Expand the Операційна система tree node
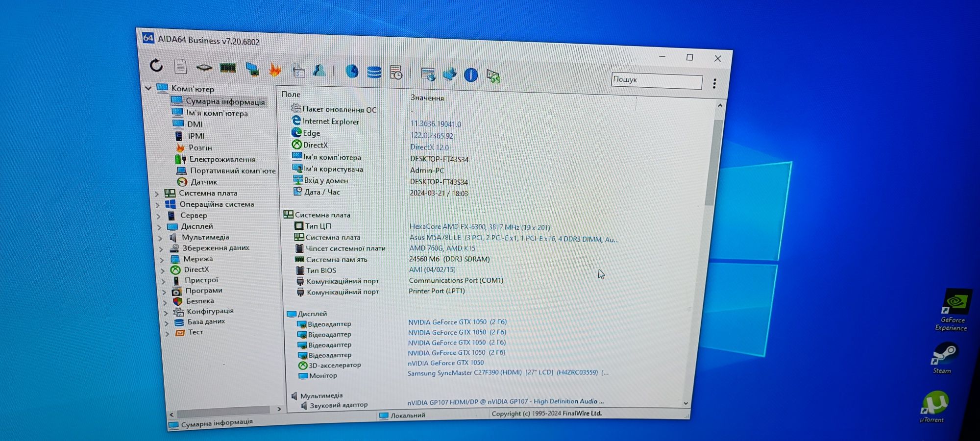980x441 pixels. click(x=157, y=205)
